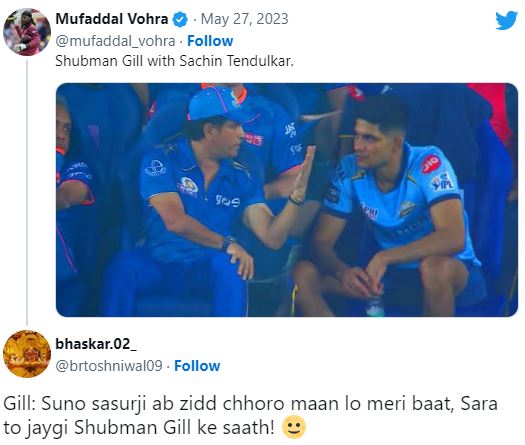Follow the @brtoshniwal09 account
The image size is (525, 445).
pos(197,366)
